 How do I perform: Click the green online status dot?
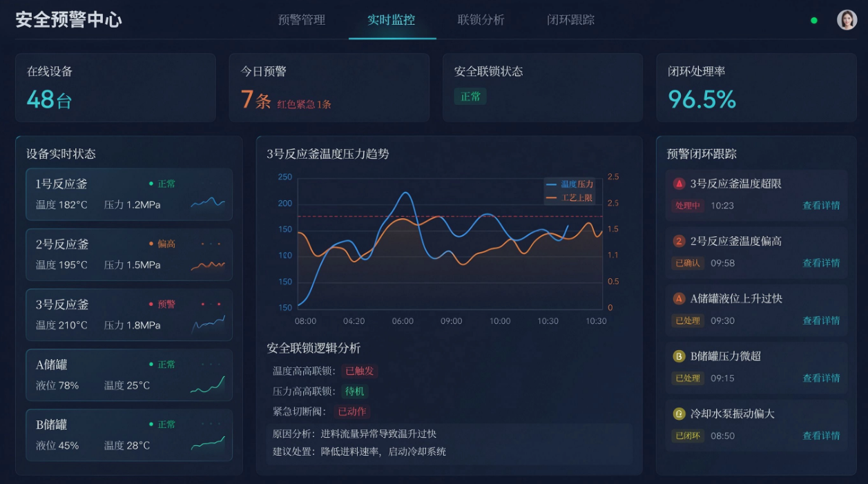click(x=814, y=21)
